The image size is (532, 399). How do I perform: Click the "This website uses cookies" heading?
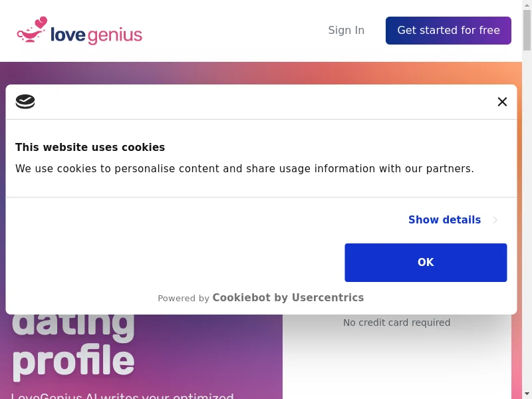[90, 147]
